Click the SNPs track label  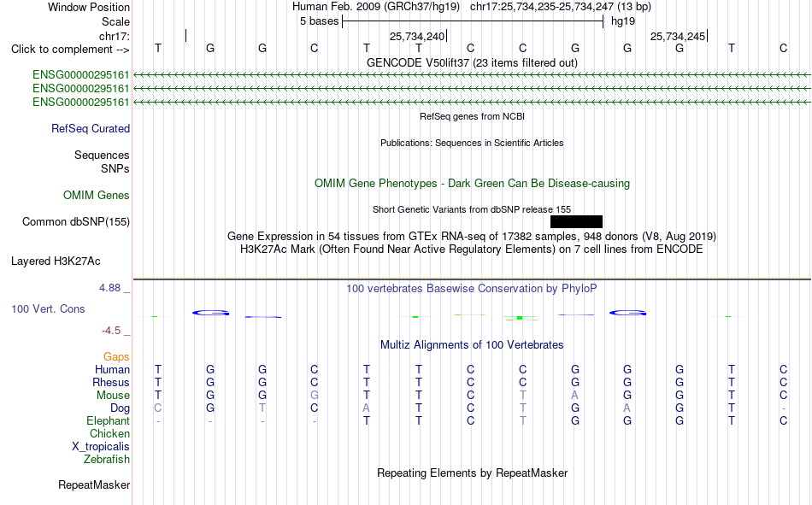(x=115, y=168)
